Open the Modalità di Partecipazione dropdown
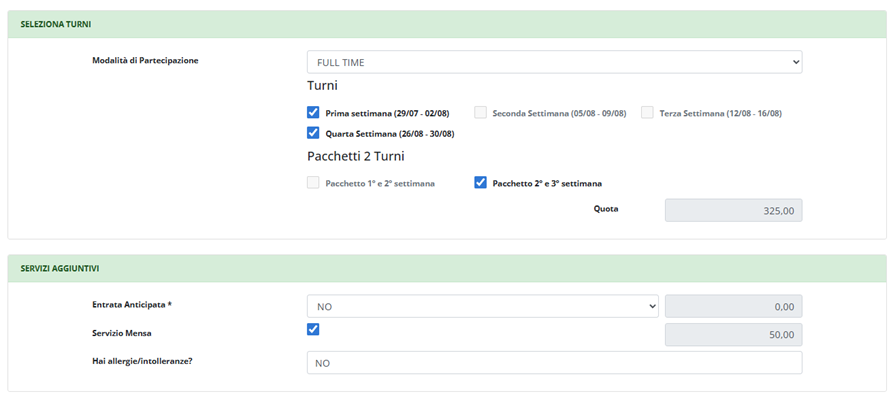Viewport: 893px width, 400px height. [553, 62]
